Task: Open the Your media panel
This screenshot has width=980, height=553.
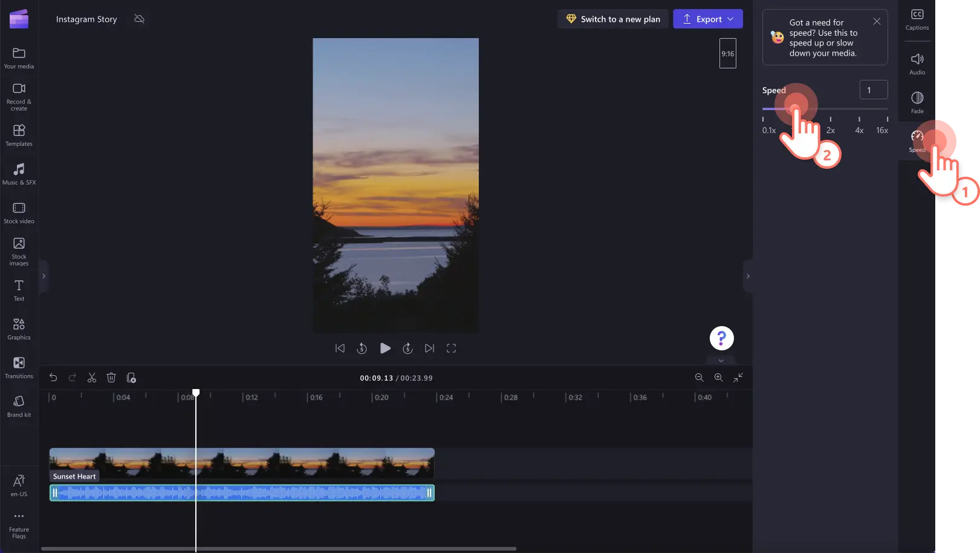Action: point(19,58)
